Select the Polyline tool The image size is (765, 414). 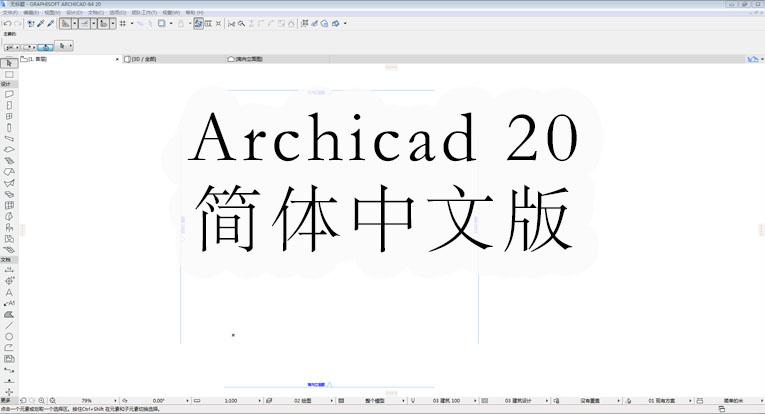click(9, 348)
